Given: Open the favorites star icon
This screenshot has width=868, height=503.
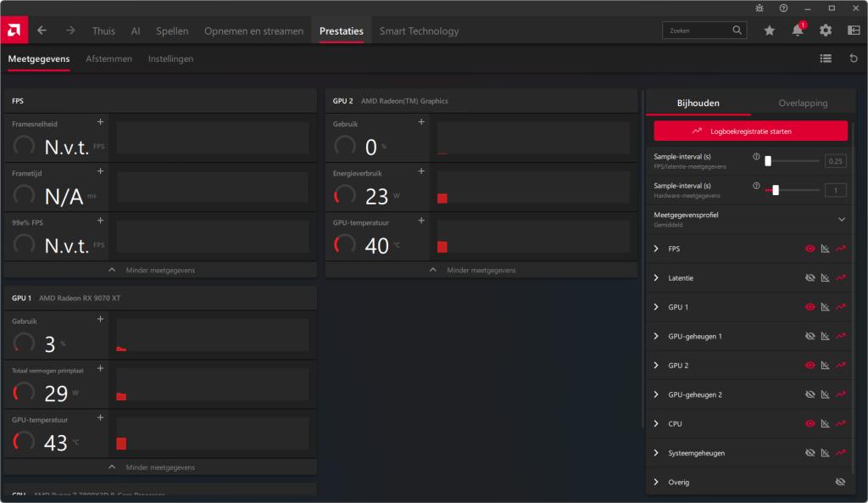Looking at the screenshot, I should (769, 31).
